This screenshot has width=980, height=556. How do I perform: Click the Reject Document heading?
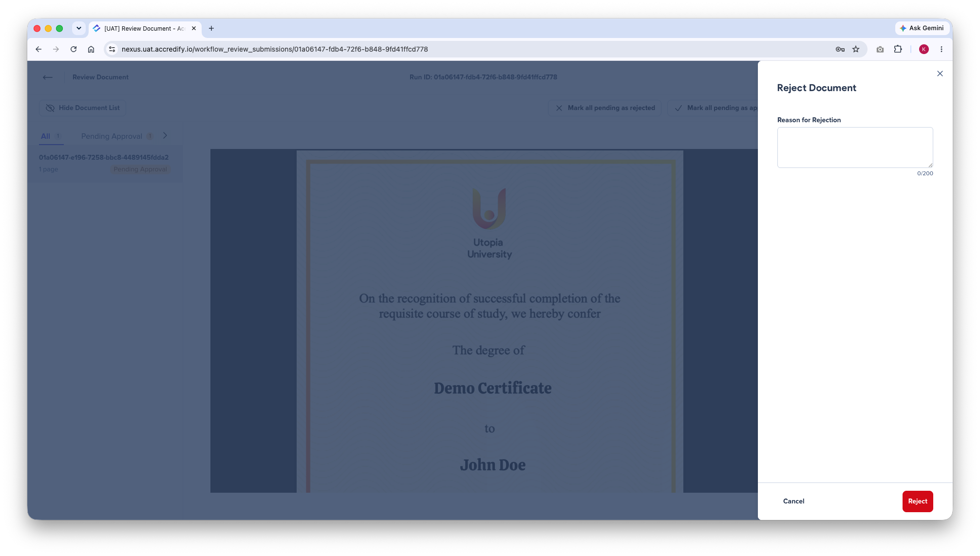tap(816, 88)
